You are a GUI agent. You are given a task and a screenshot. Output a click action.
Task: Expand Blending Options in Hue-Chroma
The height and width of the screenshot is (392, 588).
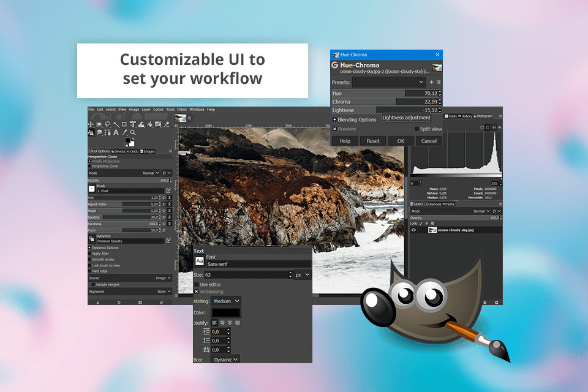(355, 119)
